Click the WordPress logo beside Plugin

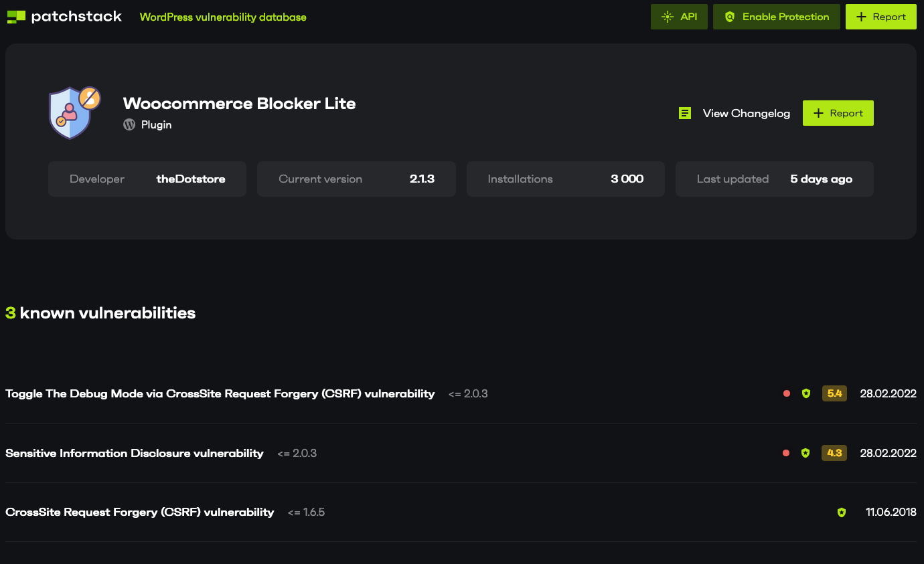coord(129,124)
